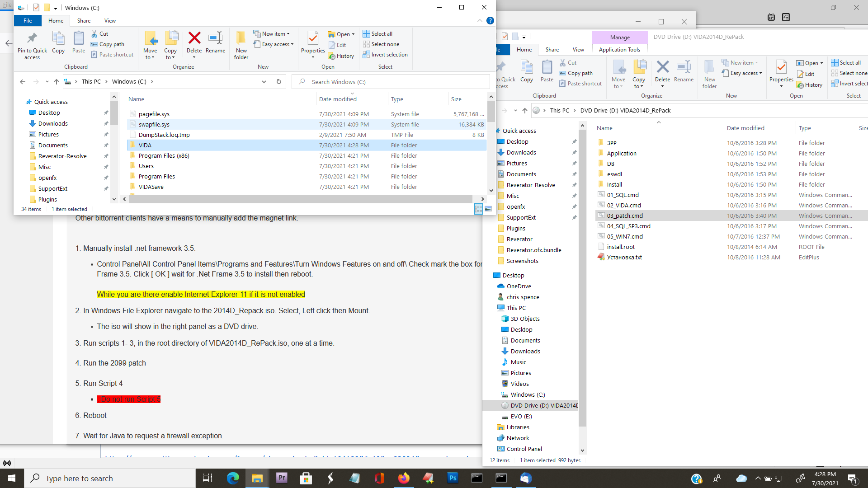This screenshot has height=488, width=868.
Task: Switch to details view toggle in status bar
Action: 478,209
